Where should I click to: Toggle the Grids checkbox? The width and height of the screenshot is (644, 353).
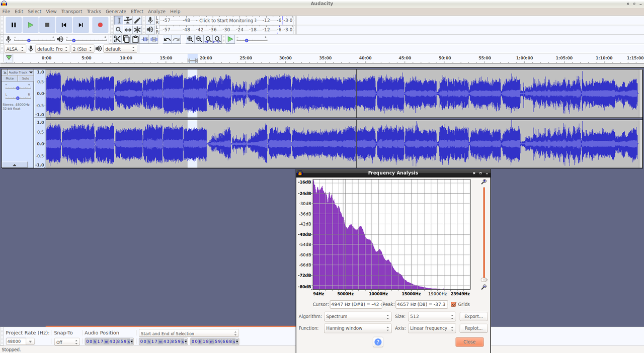[454, 304]
